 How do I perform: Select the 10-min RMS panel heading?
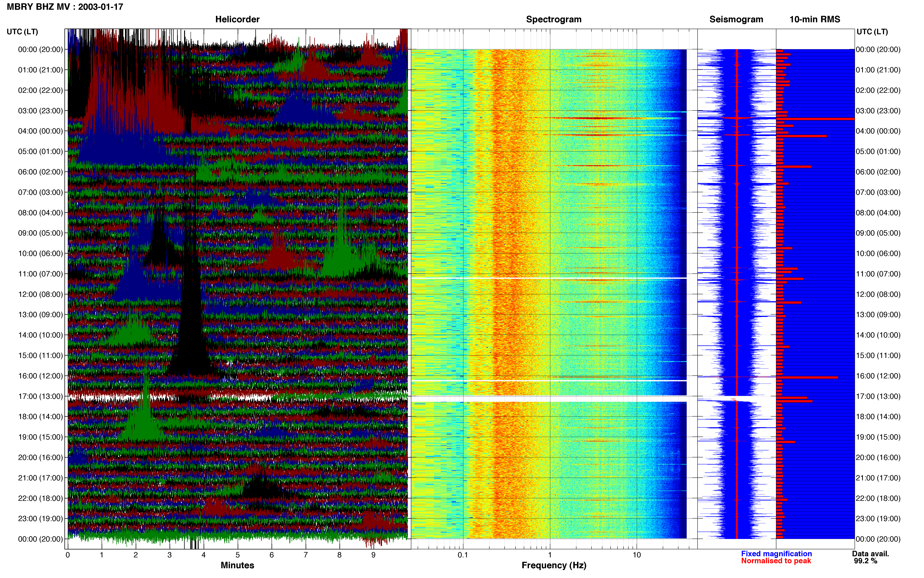(815, 20)
